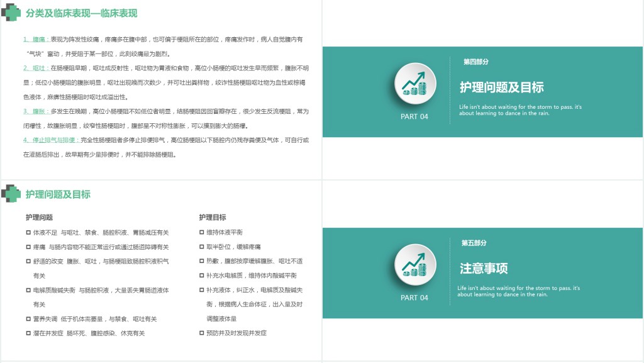The height and width of the screenshot is (363, 644).
Task: Click the cross logo beside 分类及临床表现 title
Action: pos(11,12)
